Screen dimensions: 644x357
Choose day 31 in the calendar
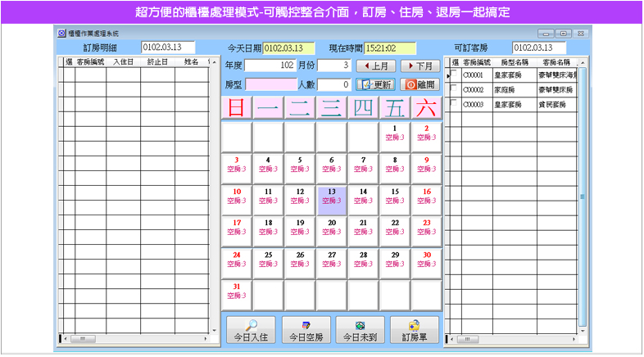point(237,294)
